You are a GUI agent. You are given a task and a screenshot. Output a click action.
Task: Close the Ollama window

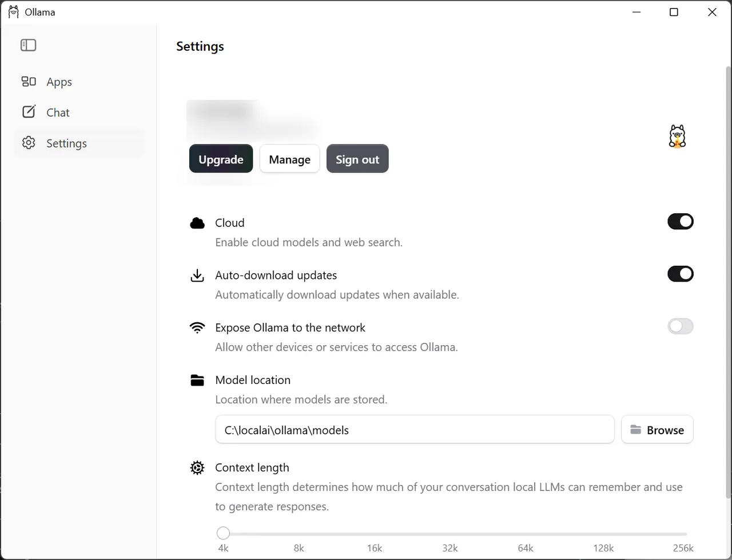pos(712,12)
